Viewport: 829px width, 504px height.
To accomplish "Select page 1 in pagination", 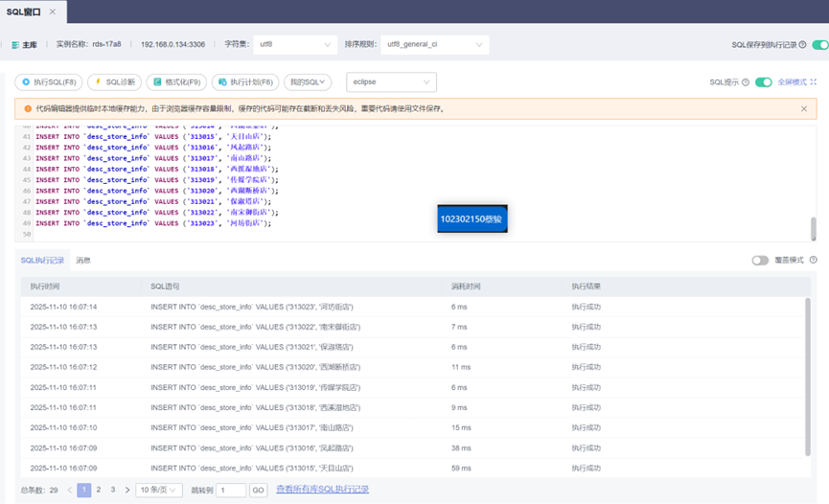I will [84, 491].
